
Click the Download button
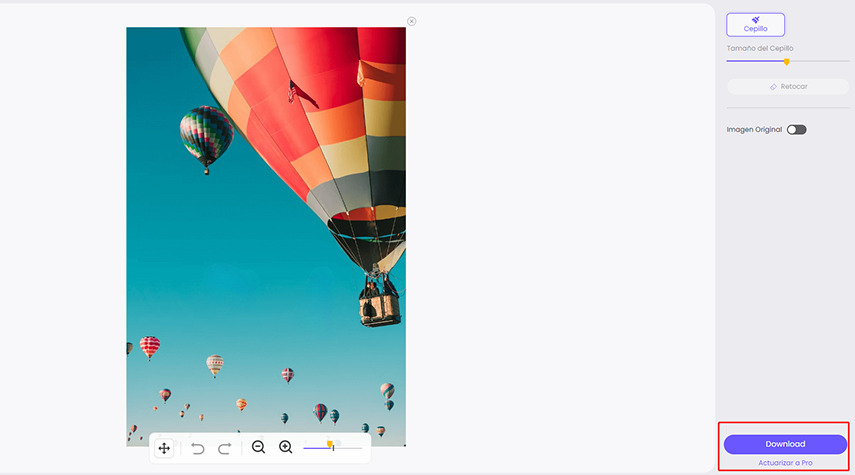click(x=785, y=444)
